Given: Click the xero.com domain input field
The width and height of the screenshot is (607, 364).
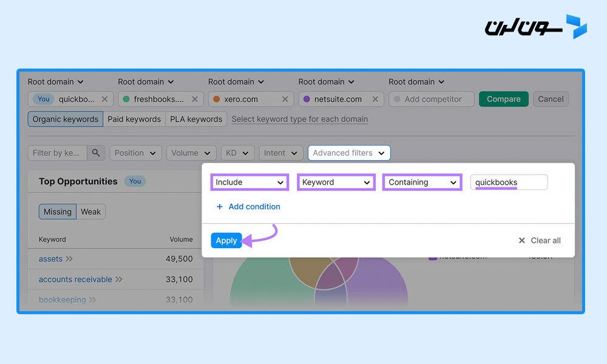Looking at the screenshot, I should coord(251,99).
